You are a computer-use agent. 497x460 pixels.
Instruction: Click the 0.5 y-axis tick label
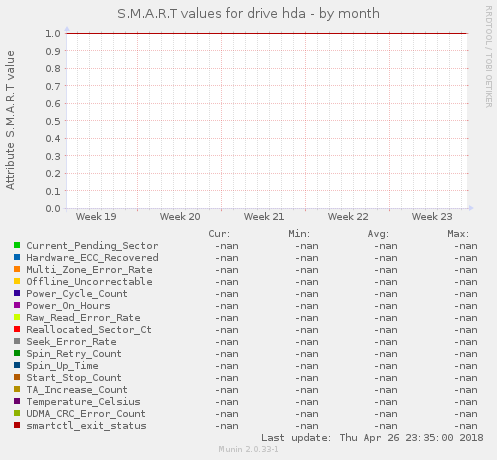(x=53, y=121)
